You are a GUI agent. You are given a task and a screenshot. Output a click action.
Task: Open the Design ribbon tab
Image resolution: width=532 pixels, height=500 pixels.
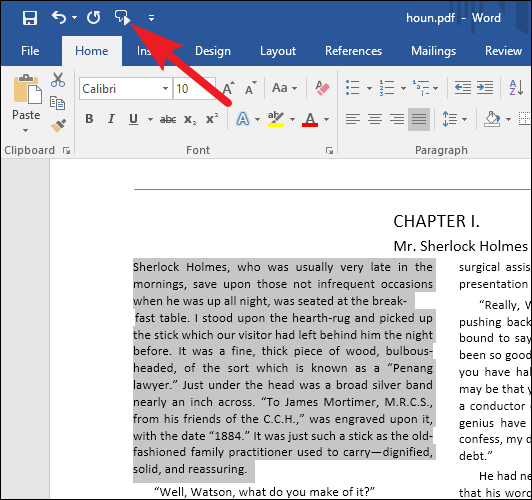click(213, 51)
